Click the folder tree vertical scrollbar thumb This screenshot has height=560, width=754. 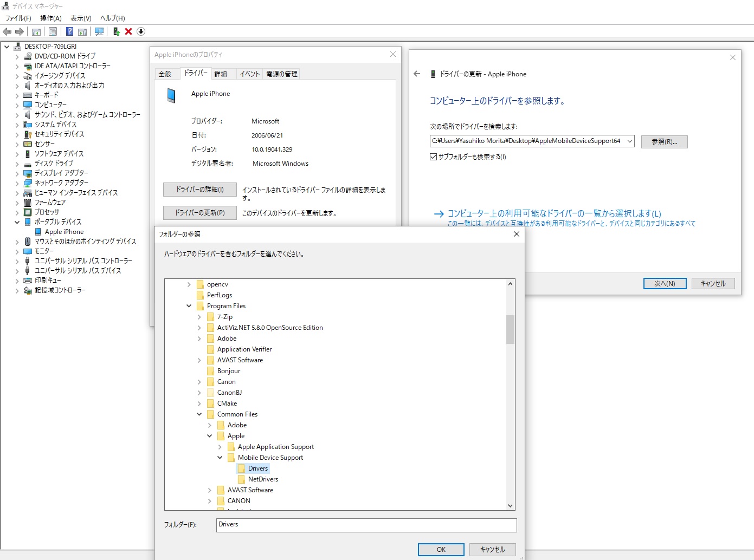510,329
